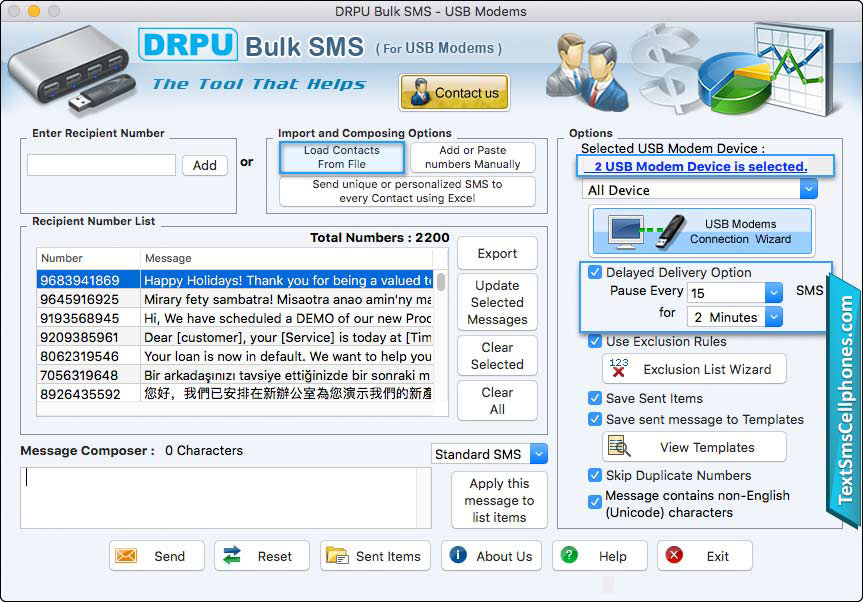Click the monitor and USB modem wizard icon

click(x=646, y=231)
